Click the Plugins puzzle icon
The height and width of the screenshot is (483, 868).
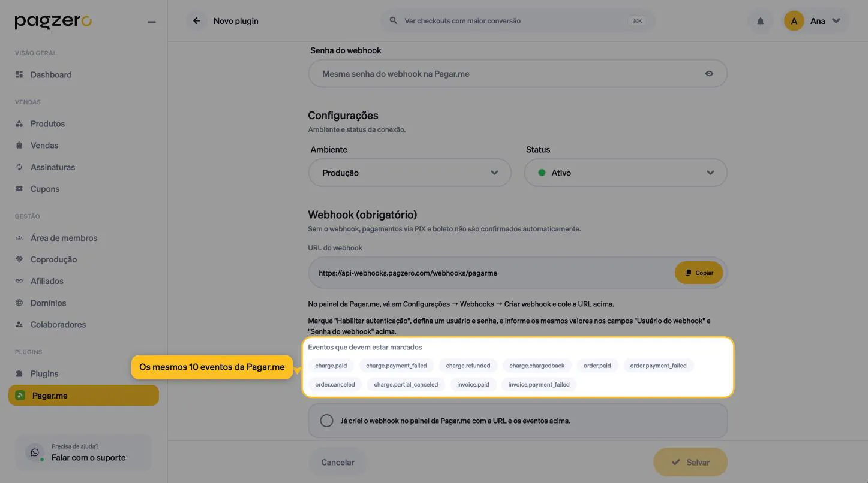(x=19, y=374)
